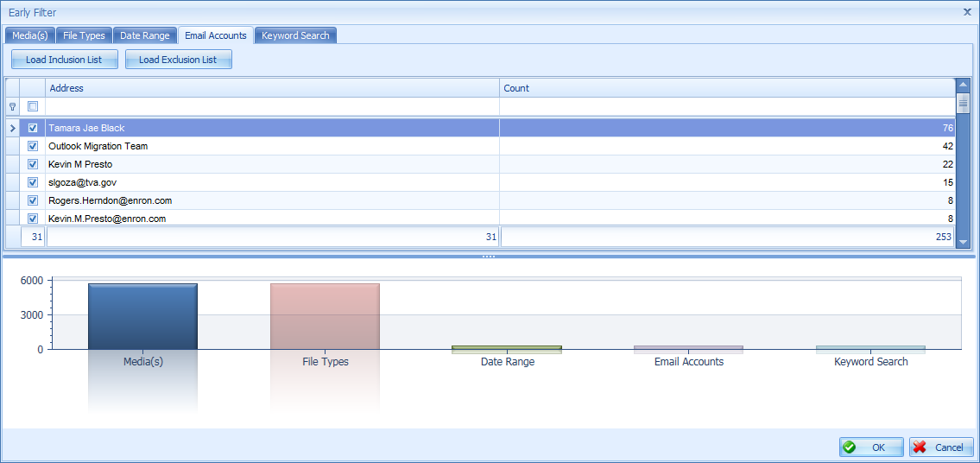
Task: Switch to the Media(s) tab
Action: (x=30, y=35)
